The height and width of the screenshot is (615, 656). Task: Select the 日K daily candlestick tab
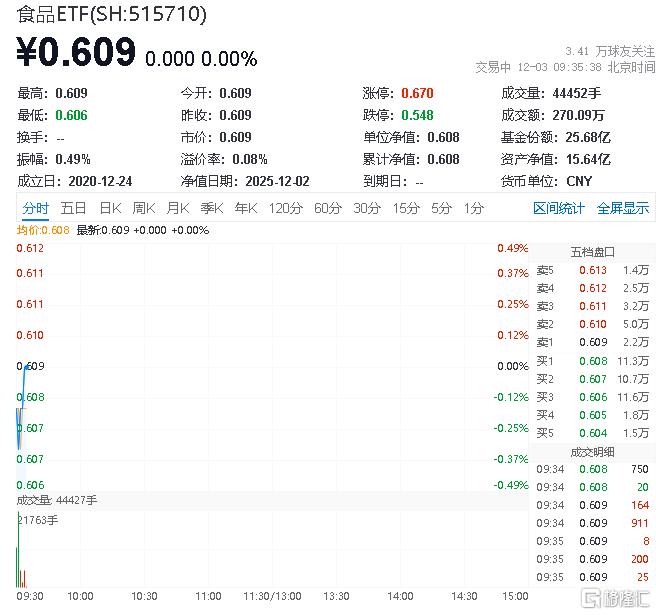109,208
